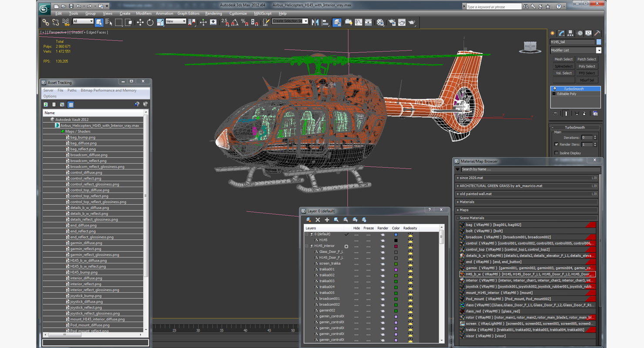Open Render Setup icon
644x348 pixels.
[392, 22]
